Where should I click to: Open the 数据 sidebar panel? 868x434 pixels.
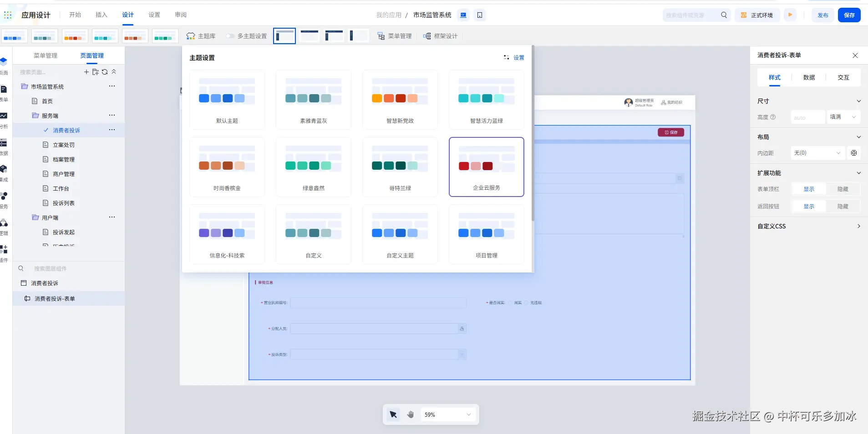point(4,146)
